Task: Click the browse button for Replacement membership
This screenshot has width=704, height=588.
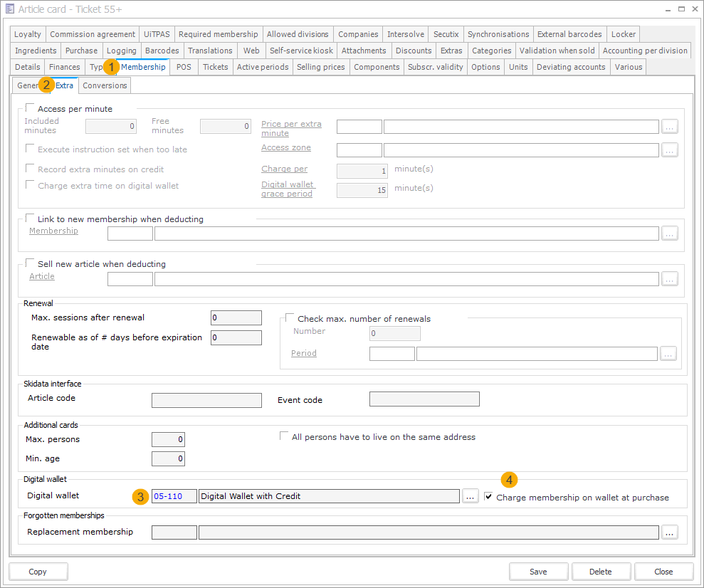Action: (669, 532)
